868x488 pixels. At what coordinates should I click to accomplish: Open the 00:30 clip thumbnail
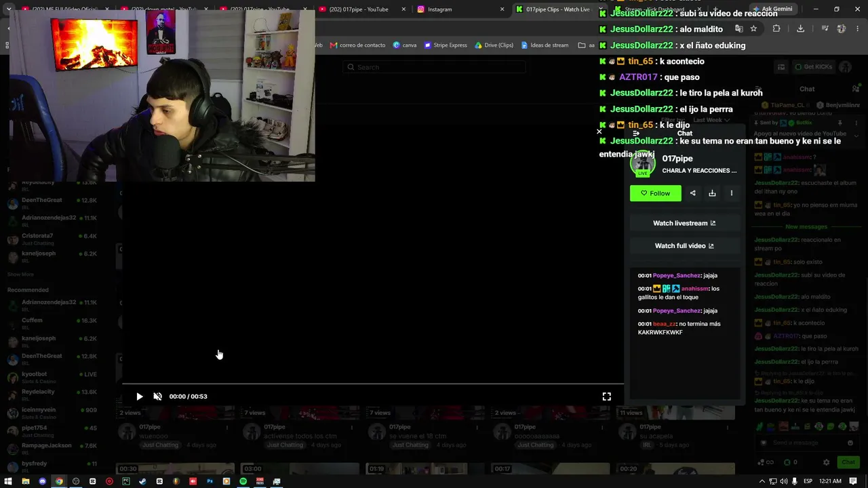[x=176, y=469]
